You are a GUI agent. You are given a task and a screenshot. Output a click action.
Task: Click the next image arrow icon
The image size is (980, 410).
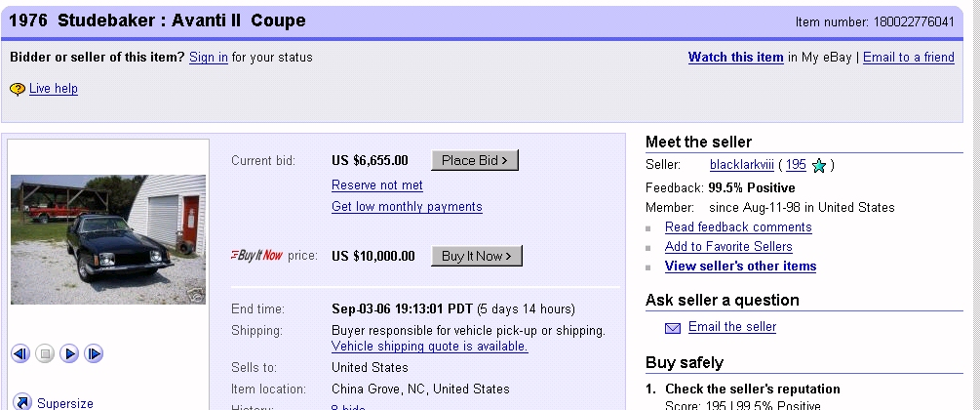coord(94,353)
